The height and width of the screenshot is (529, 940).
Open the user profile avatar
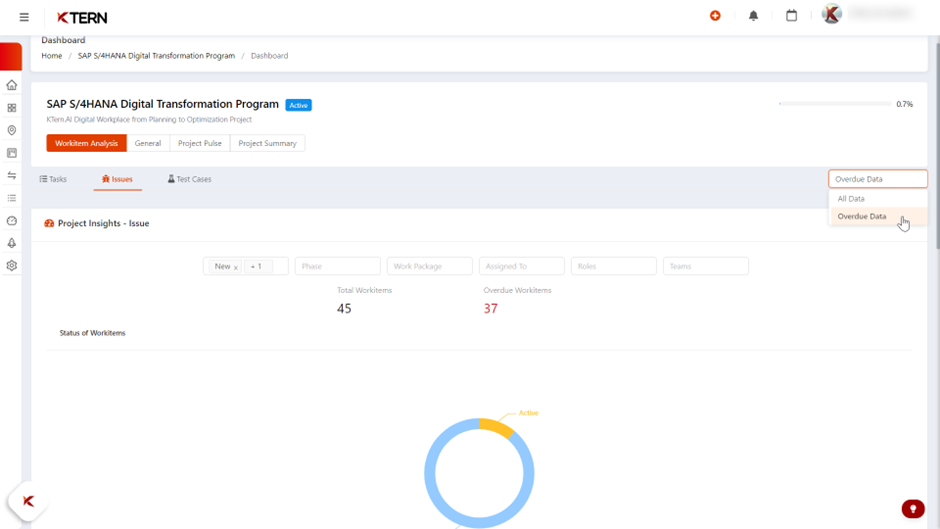click(831, 14)
